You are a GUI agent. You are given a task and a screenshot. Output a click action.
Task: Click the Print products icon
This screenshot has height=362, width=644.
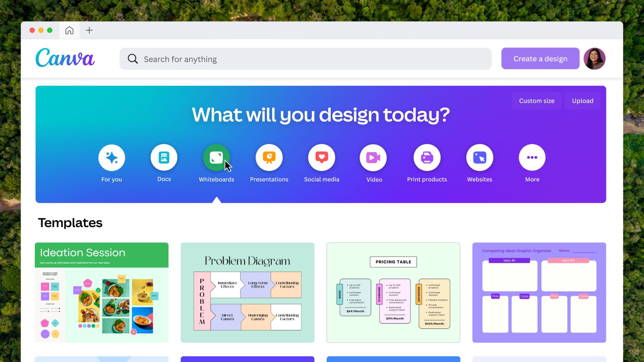(427, 157)
